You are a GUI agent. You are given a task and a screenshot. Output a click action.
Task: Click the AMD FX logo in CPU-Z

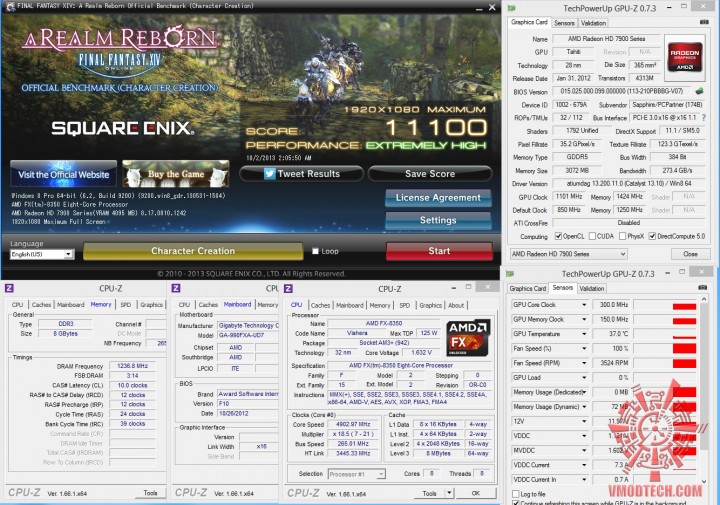coord(467,338)
